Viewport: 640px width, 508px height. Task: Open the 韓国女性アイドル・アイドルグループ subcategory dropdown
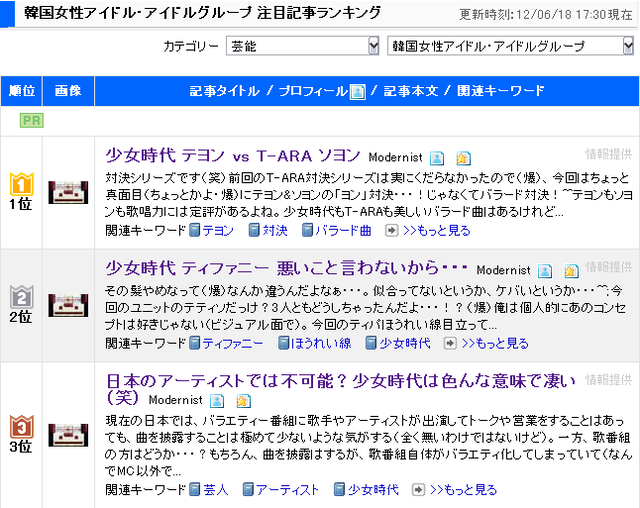510,46
